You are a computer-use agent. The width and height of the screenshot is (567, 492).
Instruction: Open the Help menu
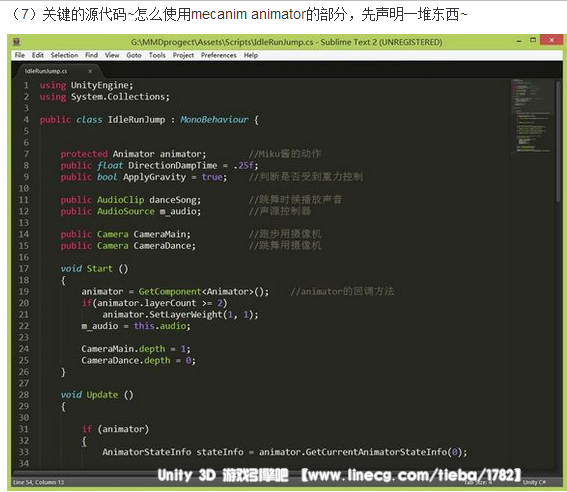pos(251,55)
